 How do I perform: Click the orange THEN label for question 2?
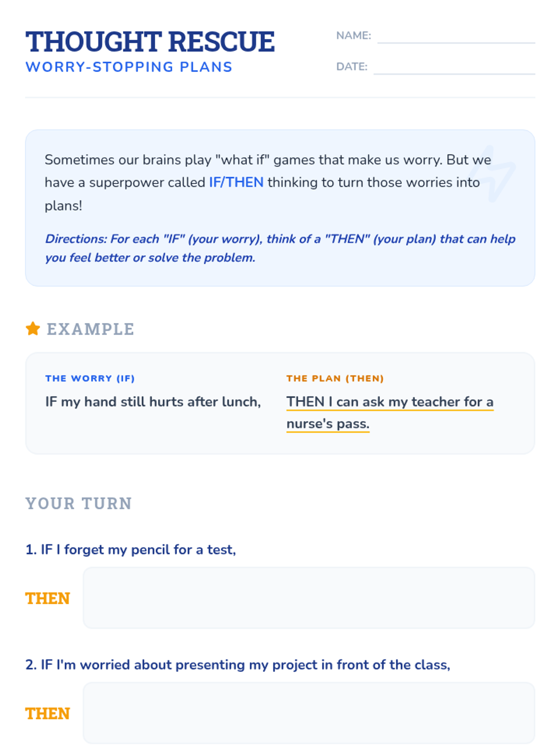(48, 713)
